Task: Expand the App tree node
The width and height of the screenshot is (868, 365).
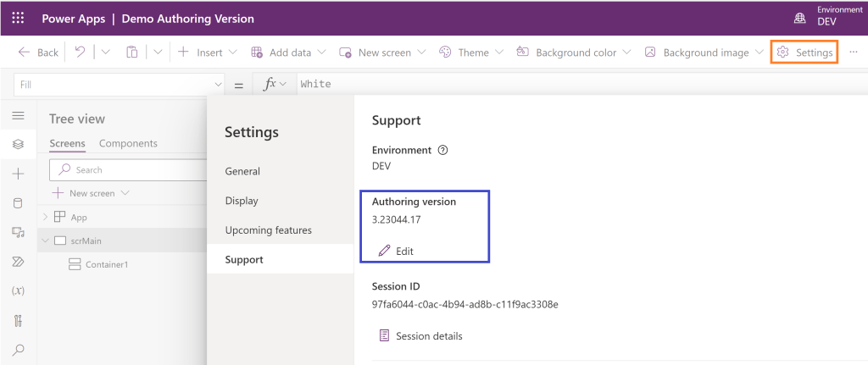Action: pyautogui.click(x=46, y=218)
